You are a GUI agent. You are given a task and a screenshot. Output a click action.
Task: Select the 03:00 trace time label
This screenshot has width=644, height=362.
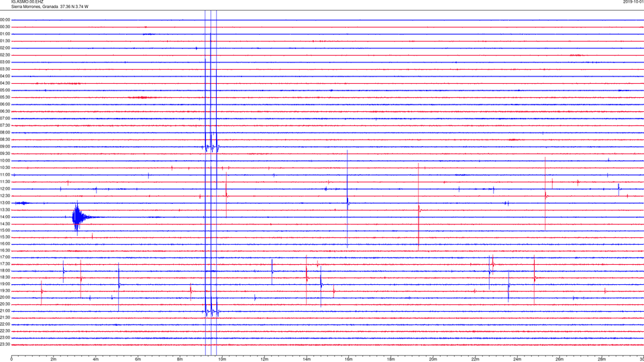[5, 62]
